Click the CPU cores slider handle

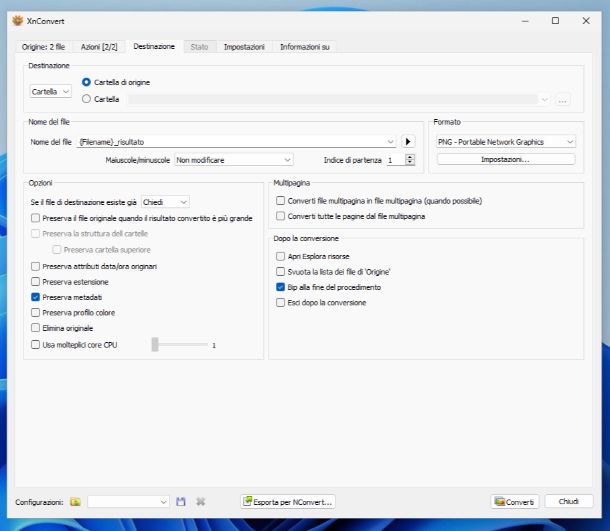pos(155,344)
